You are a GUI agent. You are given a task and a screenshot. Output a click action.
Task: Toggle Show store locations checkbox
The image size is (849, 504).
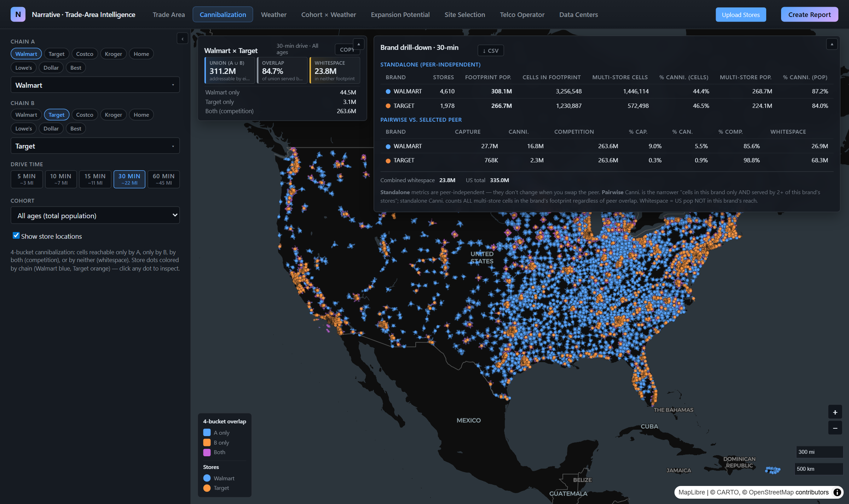[x=16, y=236]
